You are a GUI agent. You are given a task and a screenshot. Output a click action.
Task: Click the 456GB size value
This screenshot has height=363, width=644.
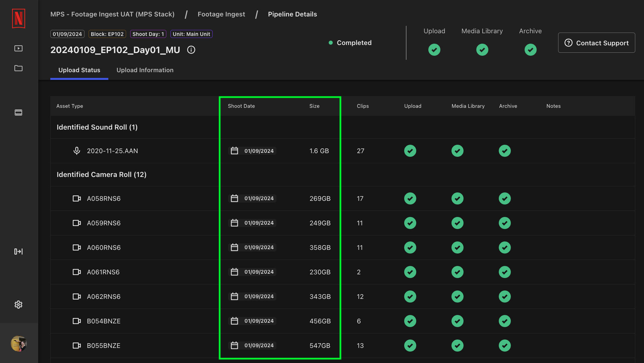click(320, 321)
